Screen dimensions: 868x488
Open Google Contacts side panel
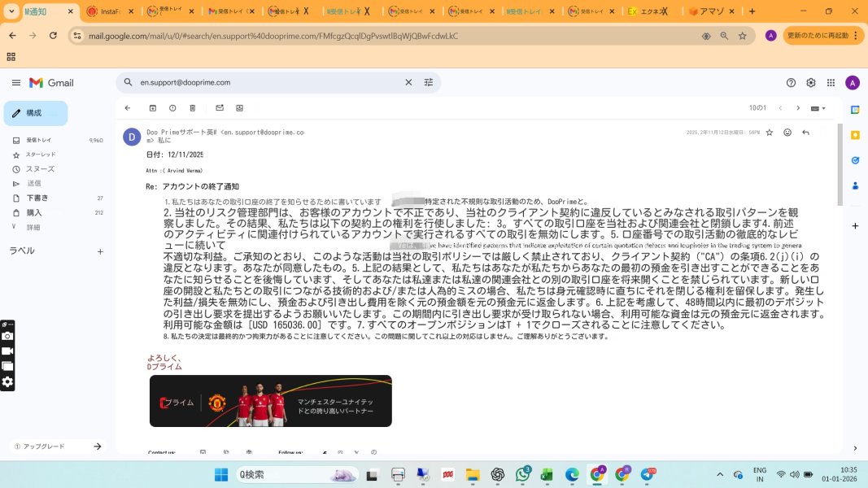coord(855,186)
